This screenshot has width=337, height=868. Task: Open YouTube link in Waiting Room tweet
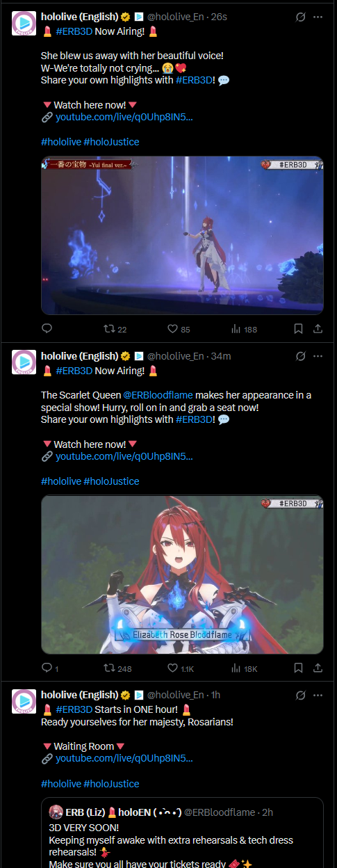coord(124,759)
